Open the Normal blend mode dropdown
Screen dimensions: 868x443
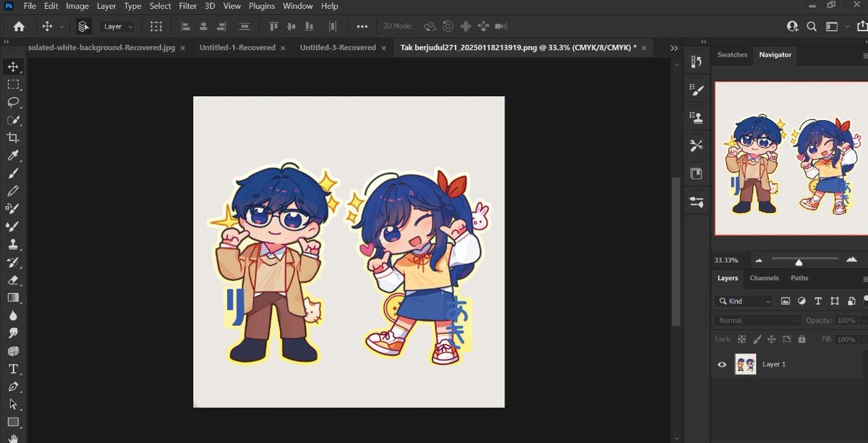[x=757, y=319]
